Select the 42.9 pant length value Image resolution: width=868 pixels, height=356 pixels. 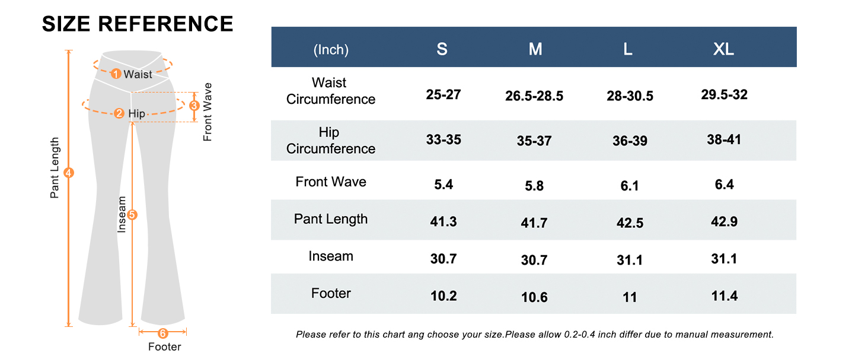tap(725, 221)
